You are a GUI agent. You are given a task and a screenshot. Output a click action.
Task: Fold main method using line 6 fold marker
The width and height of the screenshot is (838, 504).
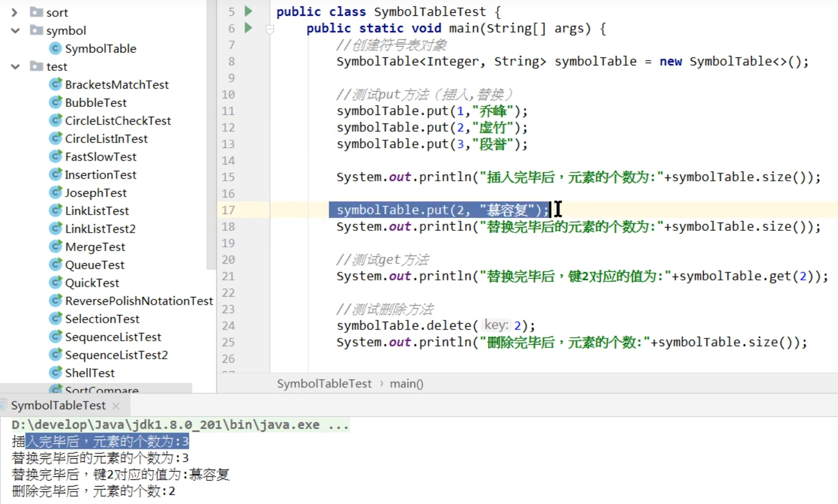click(270, 29)
